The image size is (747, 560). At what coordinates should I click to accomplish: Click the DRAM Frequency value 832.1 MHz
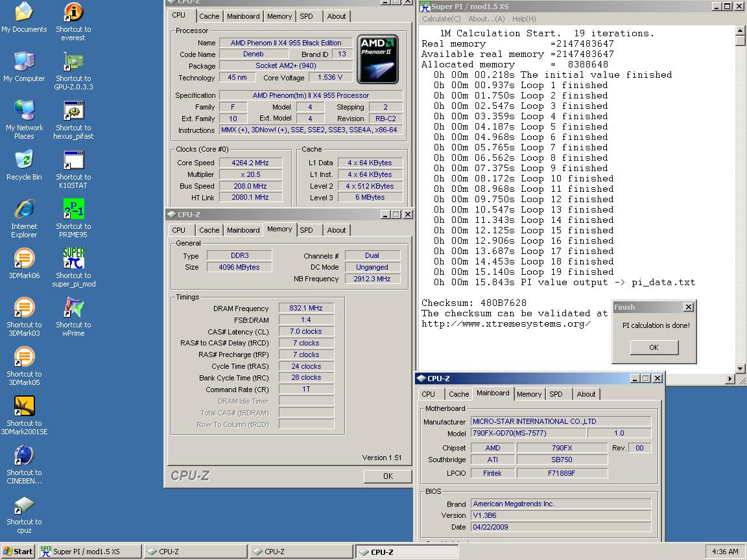tap(306, 308)
